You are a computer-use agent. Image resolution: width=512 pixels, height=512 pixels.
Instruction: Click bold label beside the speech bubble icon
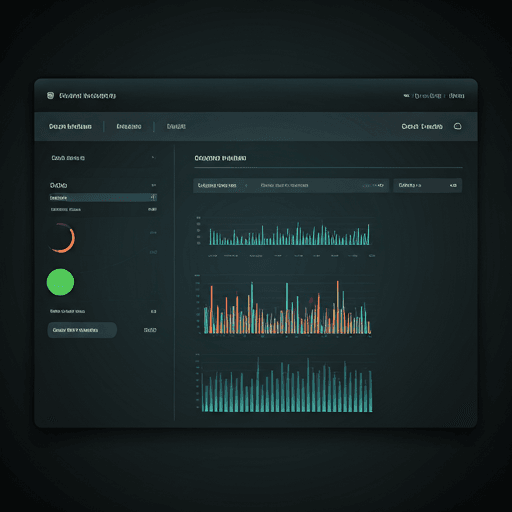tap(422, 127)
